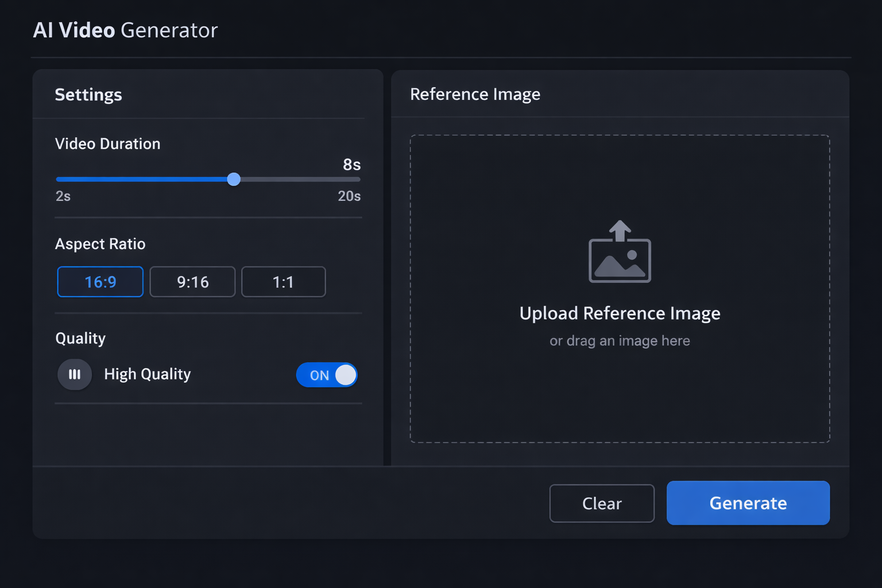Click the Generate button
This screenshot has height=588, width=882.
point(748,503)
